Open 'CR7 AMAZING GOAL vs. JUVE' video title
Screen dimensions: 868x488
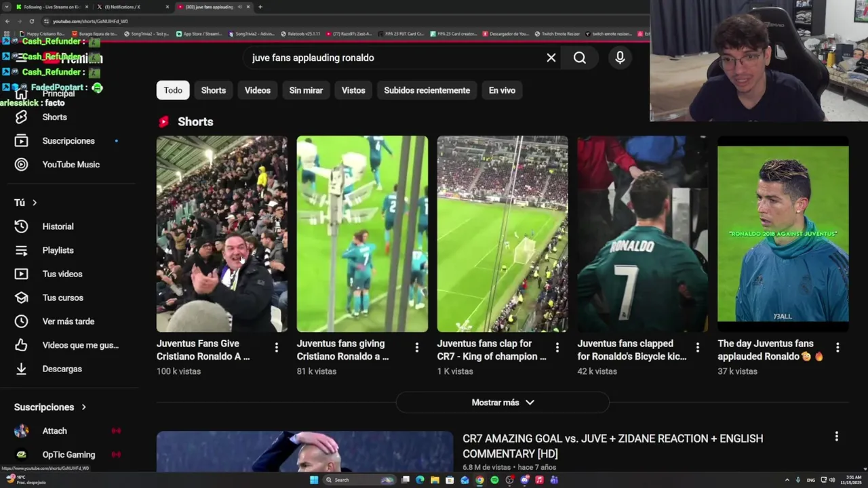click(612, 446)
